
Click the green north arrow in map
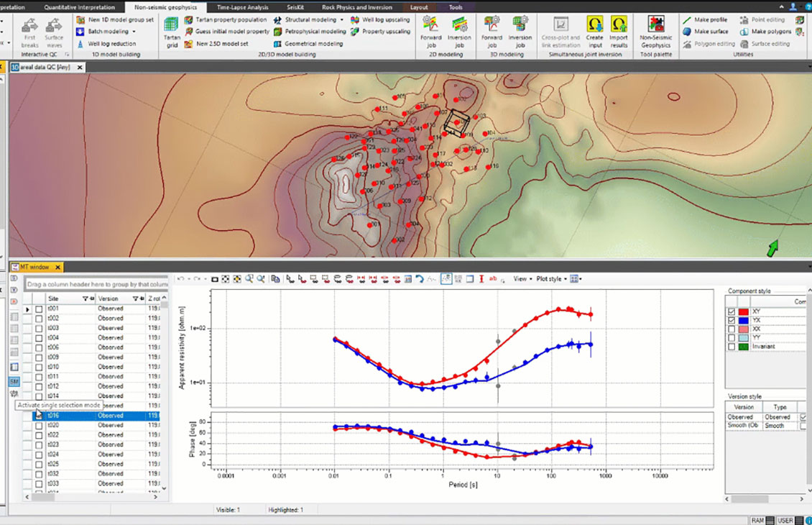[x=772, y=249]
